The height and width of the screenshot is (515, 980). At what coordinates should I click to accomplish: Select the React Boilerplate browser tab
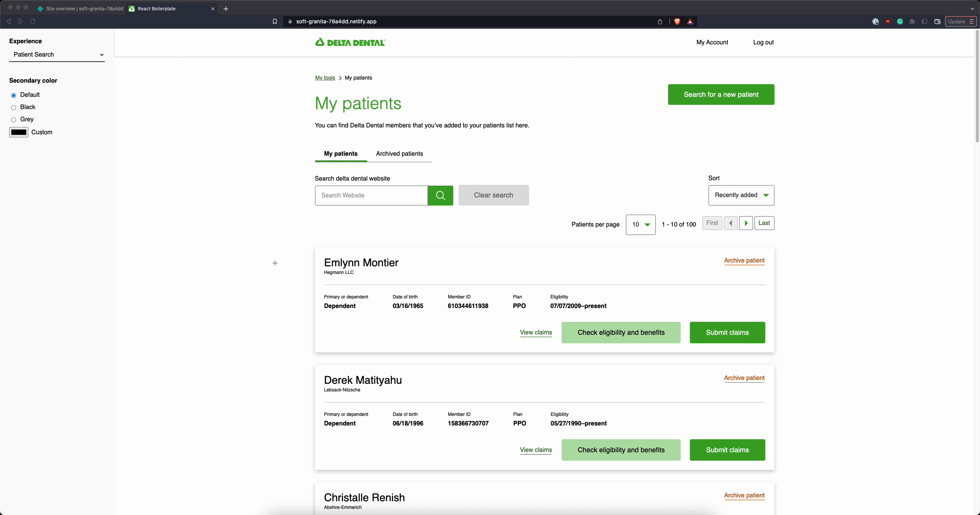[x=172, y=9]
